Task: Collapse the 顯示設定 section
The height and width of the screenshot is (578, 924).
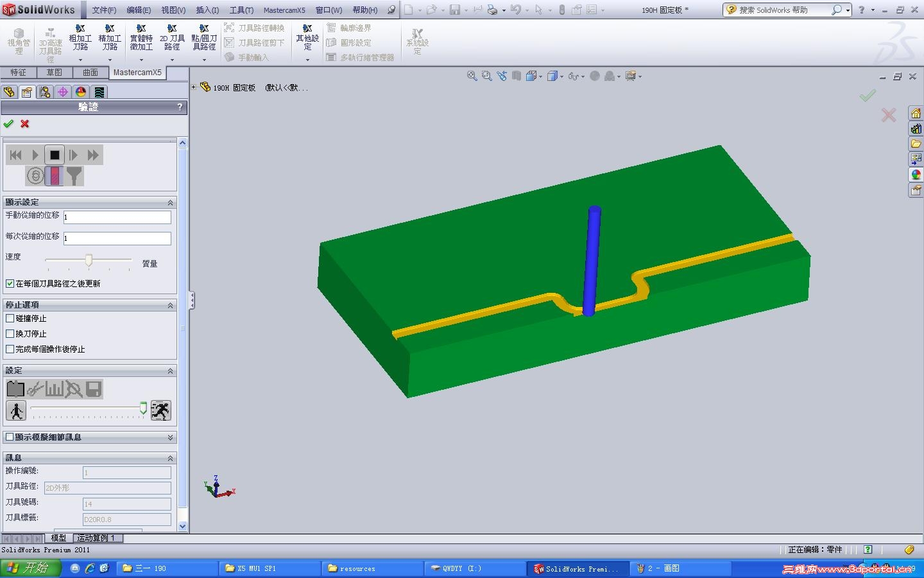Action: coord(170,202)
